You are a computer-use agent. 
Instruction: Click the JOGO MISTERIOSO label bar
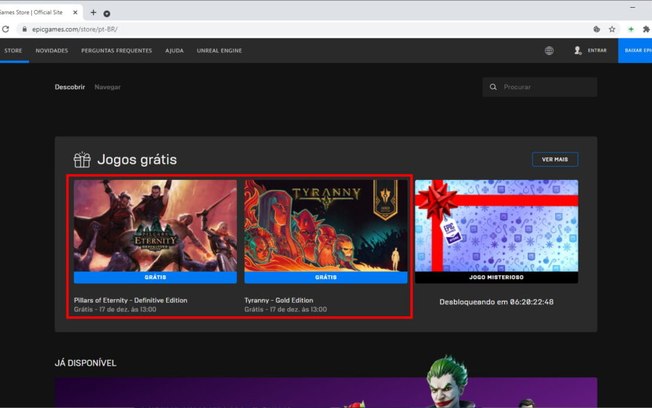(x=496, y=277)
